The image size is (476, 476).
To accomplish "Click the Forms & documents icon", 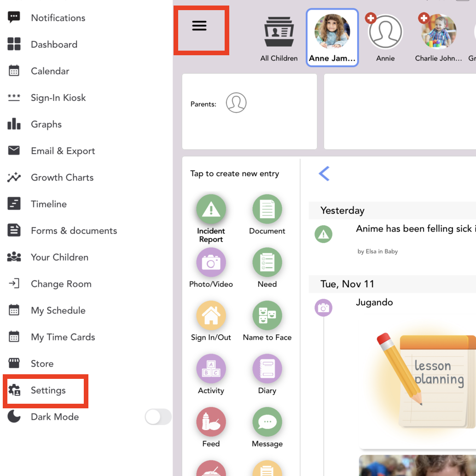I will (14, 231).
